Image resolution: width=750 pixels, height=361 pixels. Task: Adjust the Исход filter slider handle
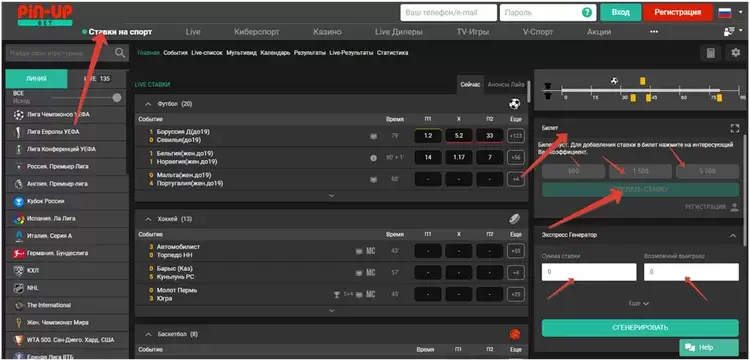[x=117, y=98]
